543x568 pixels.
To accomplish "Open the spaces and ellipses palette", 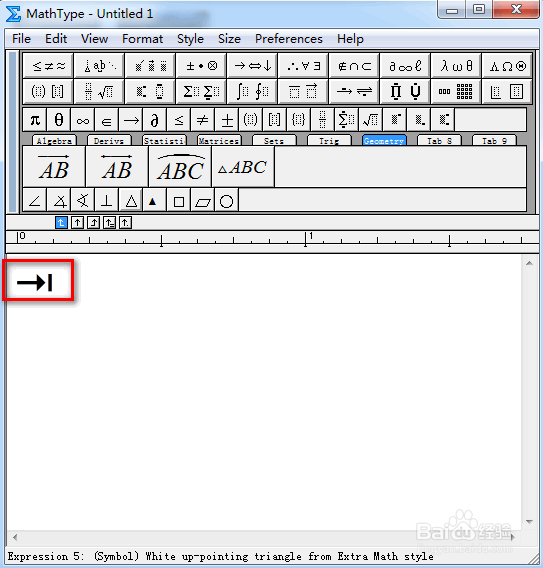I will pos(99,66).
